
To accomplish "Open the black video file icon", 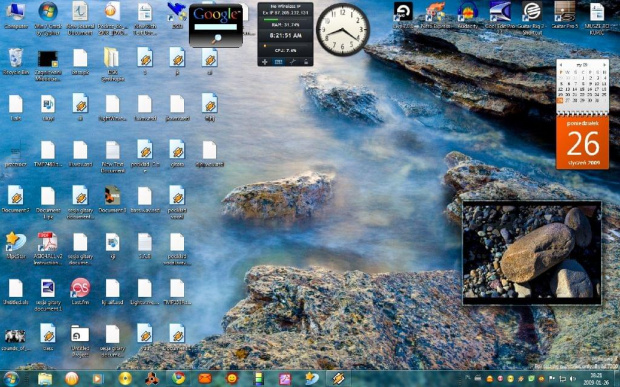I will [x=48, y=65].
